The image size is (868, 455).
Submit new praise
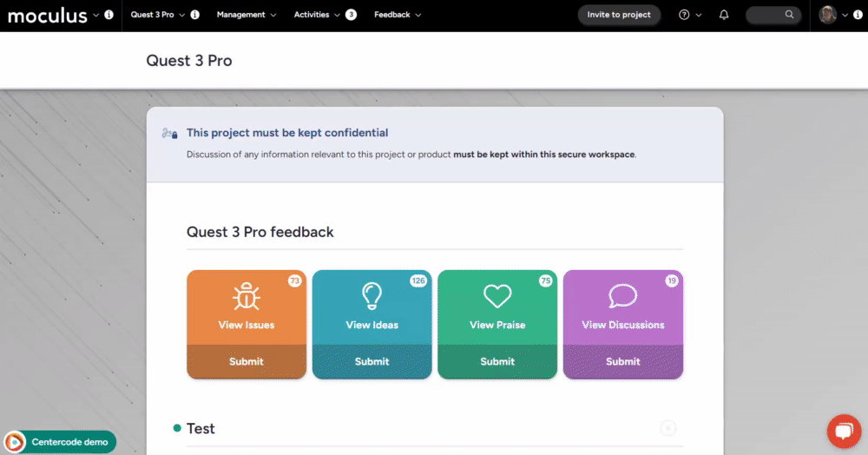[x=497, y=361]
